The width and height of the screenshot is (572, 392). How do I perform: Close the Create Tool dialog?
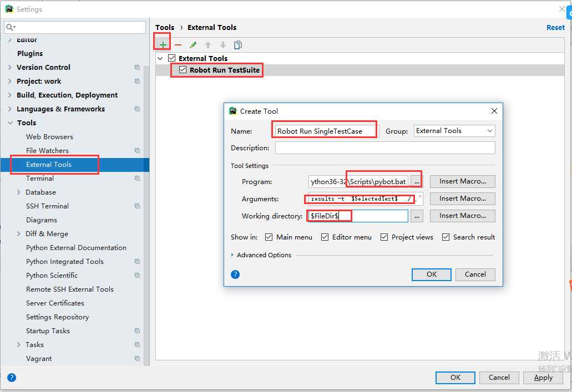click(494, 111)
